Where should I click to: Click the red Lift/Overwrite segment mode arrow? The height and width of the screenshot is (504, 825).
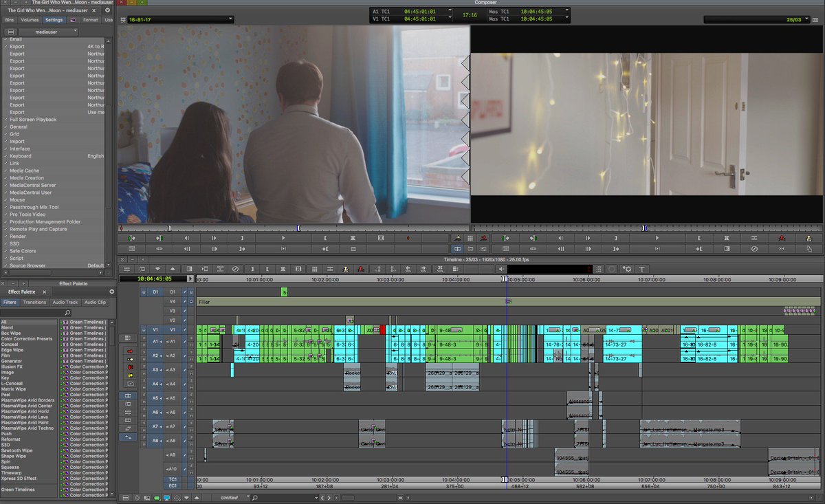[x=131, y=350]
